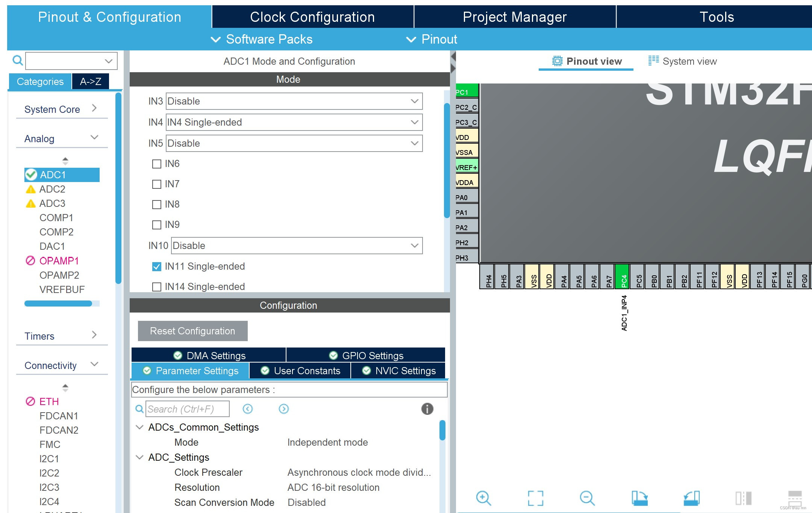
Task: Click the parameter Search (Ctrl+F) field
Action: tap(187, 409)
